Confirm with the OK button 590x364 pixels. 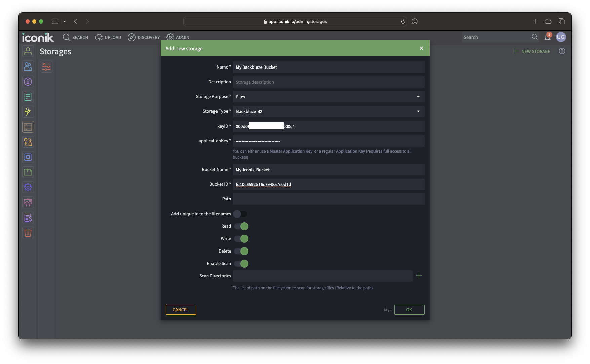tap(409, 310)
